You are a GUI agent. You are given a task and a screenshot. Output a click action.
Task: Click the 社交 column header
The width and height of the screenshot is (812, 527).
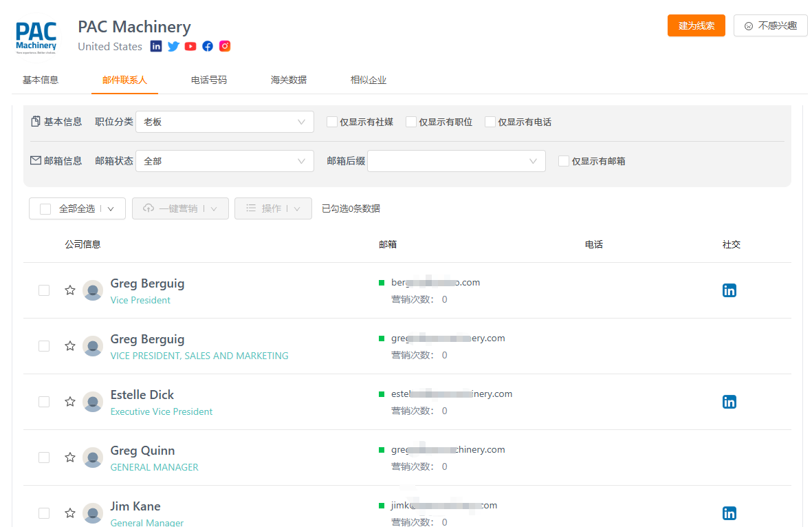[732, 244]
